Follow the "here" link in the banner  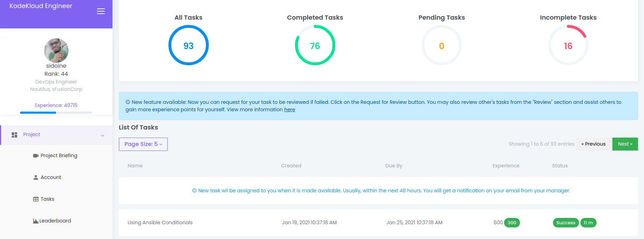(289, 109)
